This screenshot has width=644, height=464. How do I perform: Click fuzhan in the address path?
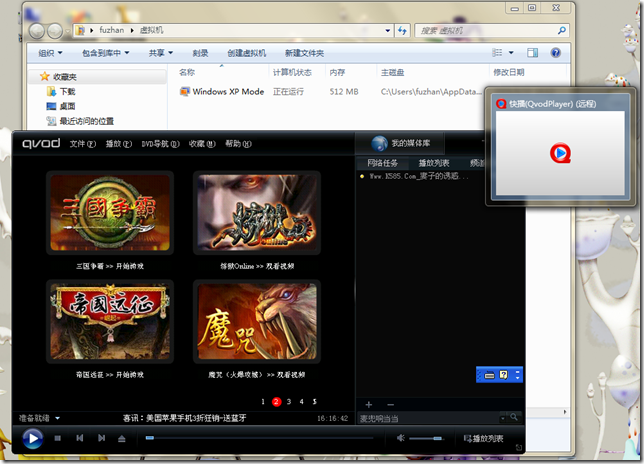coord(111,30)
